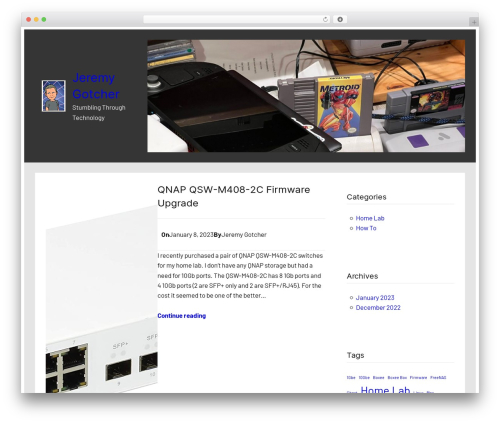
Task: Open the How To category
Action: tap(366, 228)
